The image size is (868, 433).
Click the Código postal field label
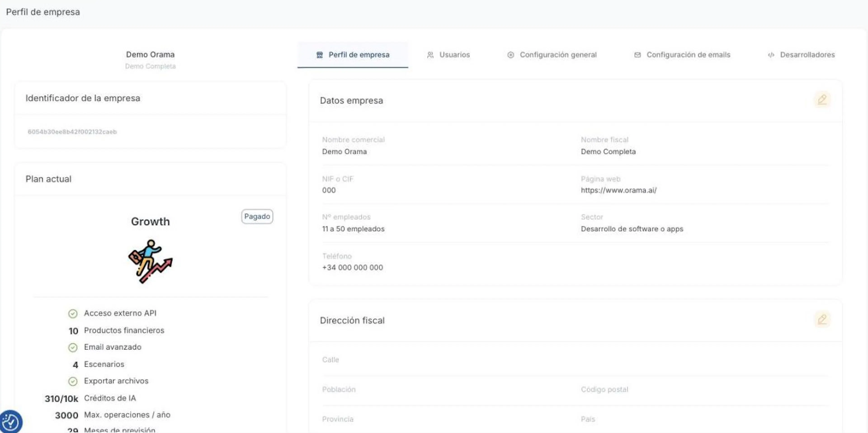(604, 390)
